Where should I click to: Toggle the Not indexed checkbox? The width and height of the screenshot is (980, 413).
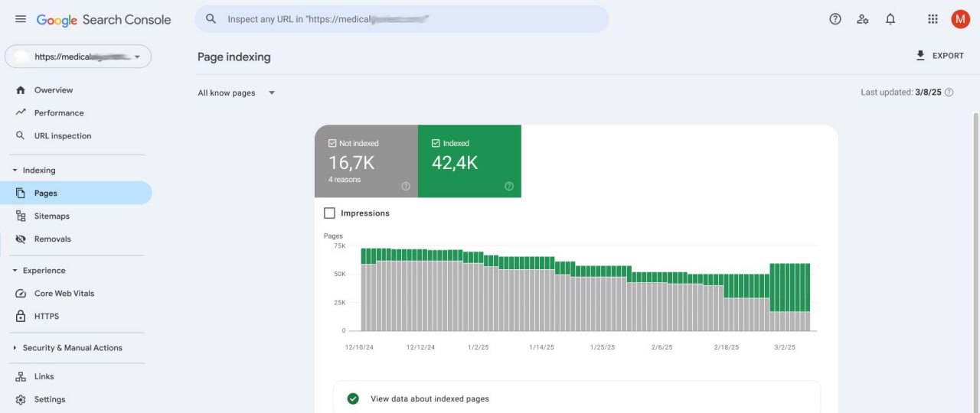332,143
